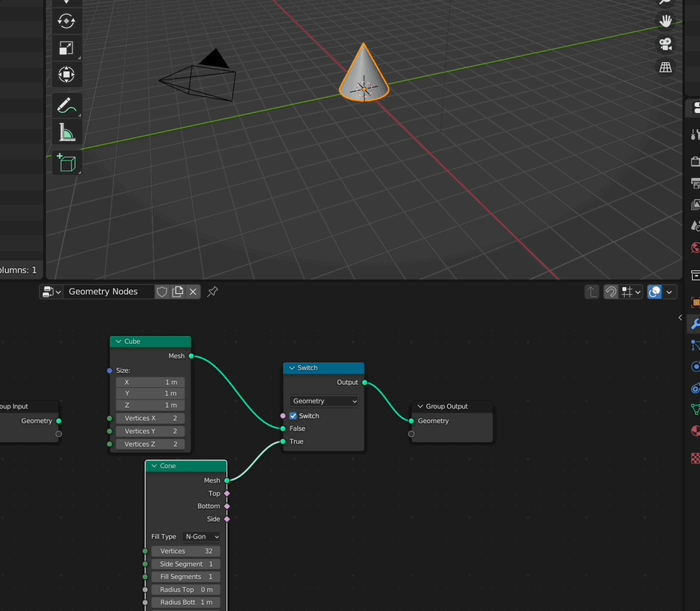
Task: Toggle the pin node tree icon
Action: [x=212, y=292]
